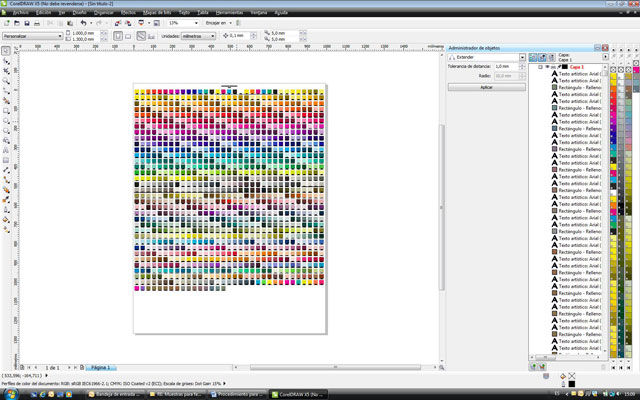Click the New document icon in toolbar
640x400 pixels.
tap(6, 22)
